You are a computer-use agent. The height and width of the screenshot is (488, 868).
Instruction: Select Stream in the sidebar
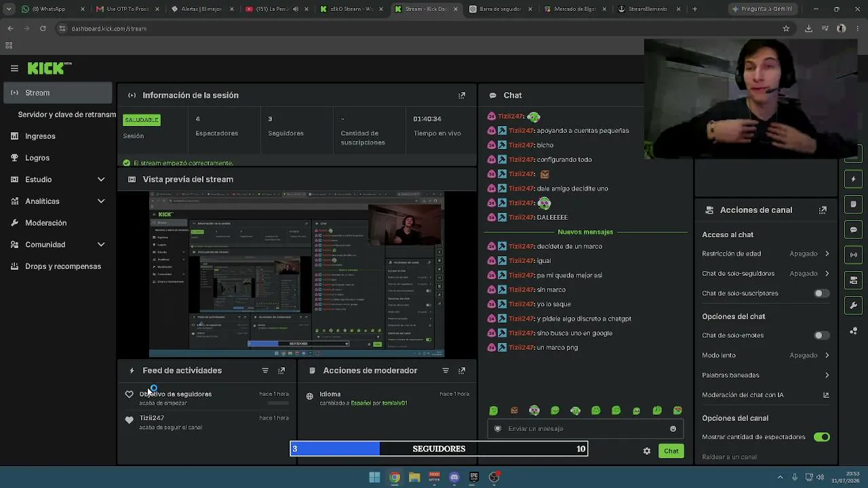58,93
